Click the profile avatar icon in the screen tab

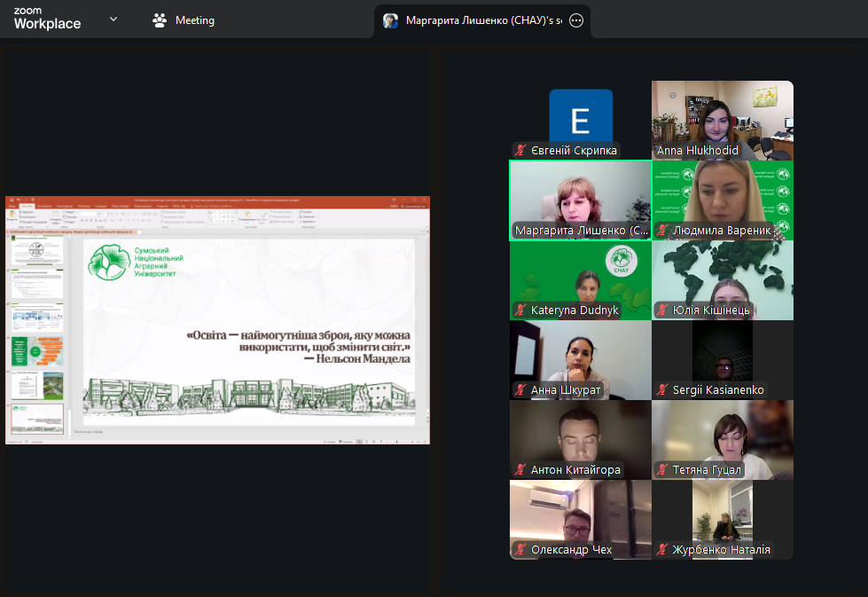[390, 20]
